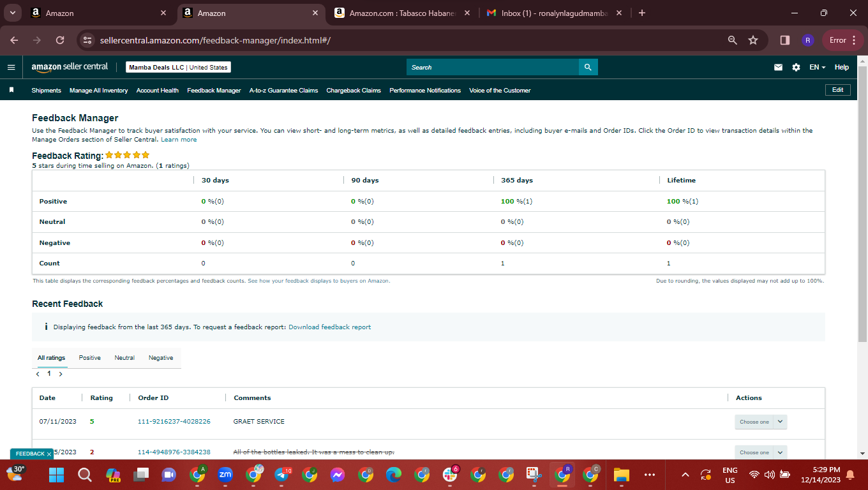Open Slack from the taskbar
The image size is (868, 490).
click(450, 475)
